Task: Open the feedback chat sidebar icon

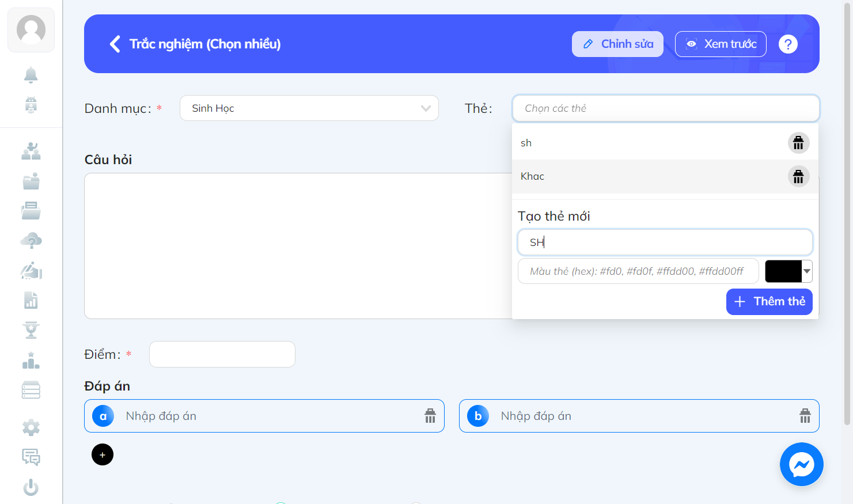Action: (31, 457)
